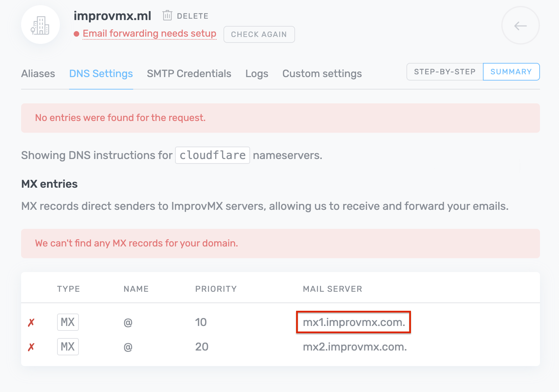Switch to Step-by-Step view
The width and height of the screenshot is (559, 392).
[445, 72]
